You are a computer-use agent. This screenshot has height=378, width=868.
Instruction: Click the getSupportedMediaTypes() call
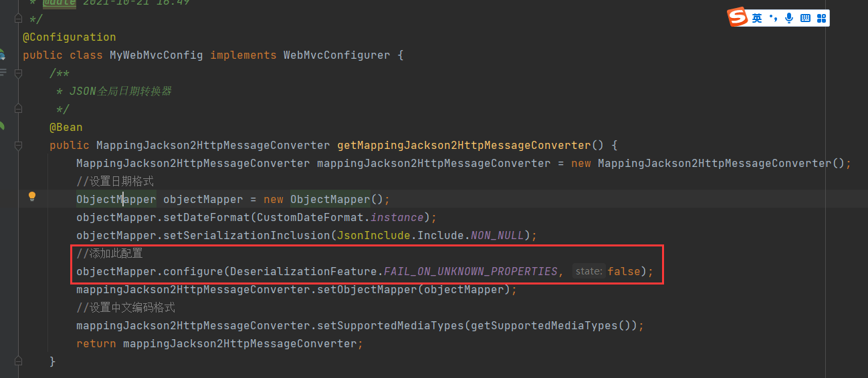pyautogui.click(x=551, y=326)
